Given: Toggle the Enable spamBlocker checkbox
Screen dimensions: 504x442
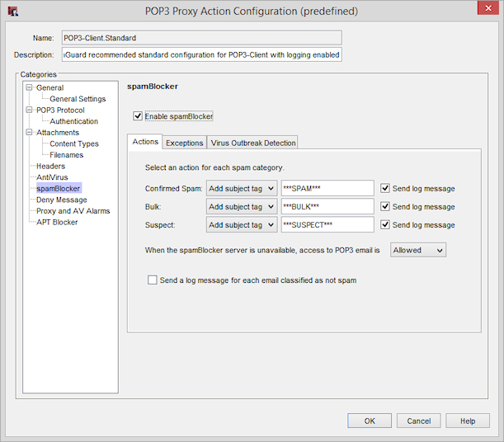Looking at the screenshot, I should (138, 116).
